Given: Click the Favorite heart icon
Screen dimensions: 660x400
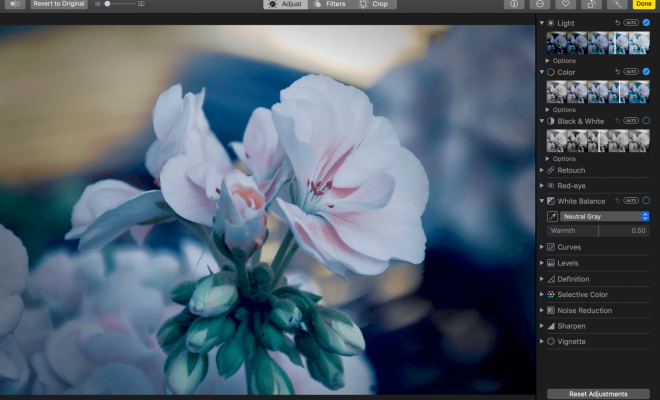Looking at the screenshot, I should (566, 4).
